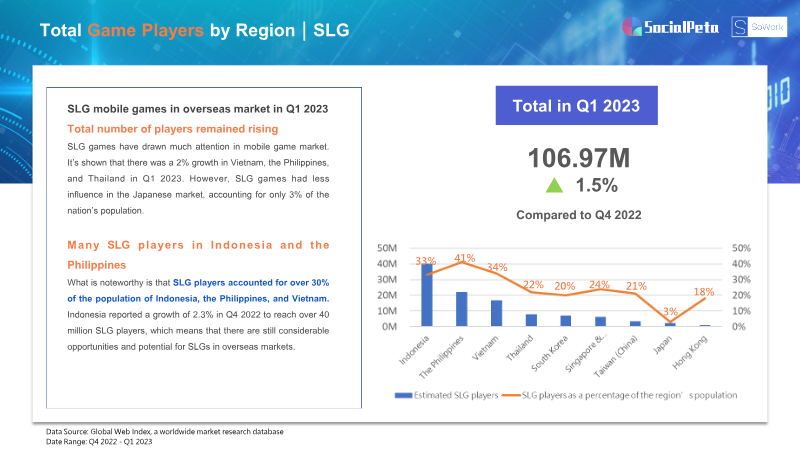This screenshot has height=450, width=800.
Task: Click the Thailand bar in the chart
Action: click(x=531, y=320)
